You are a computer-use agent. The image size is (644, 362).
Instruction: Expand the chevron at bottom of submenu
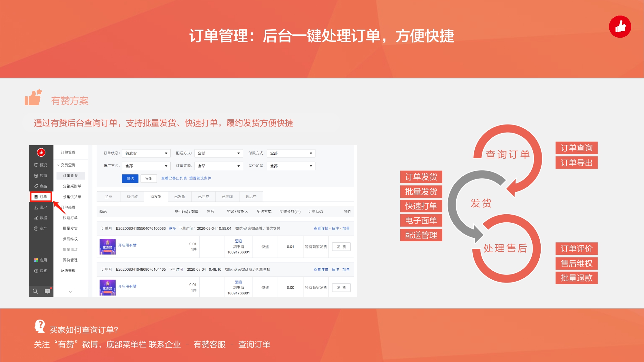click(71, 292)
